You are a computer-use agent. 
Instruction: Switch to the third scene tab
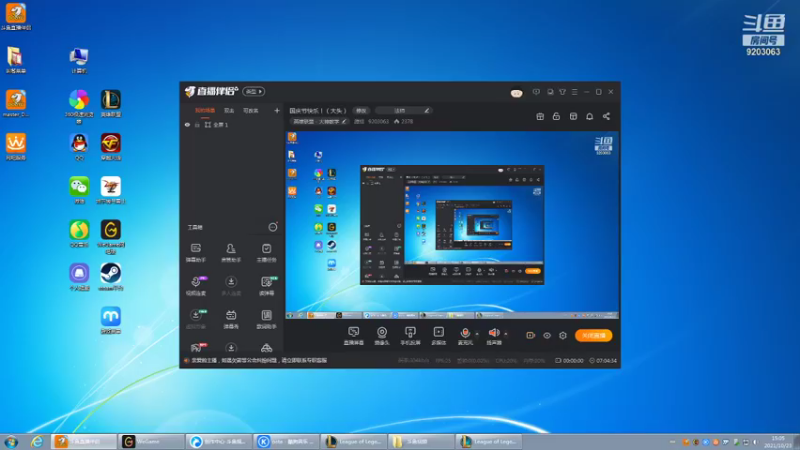coord(250,111)
